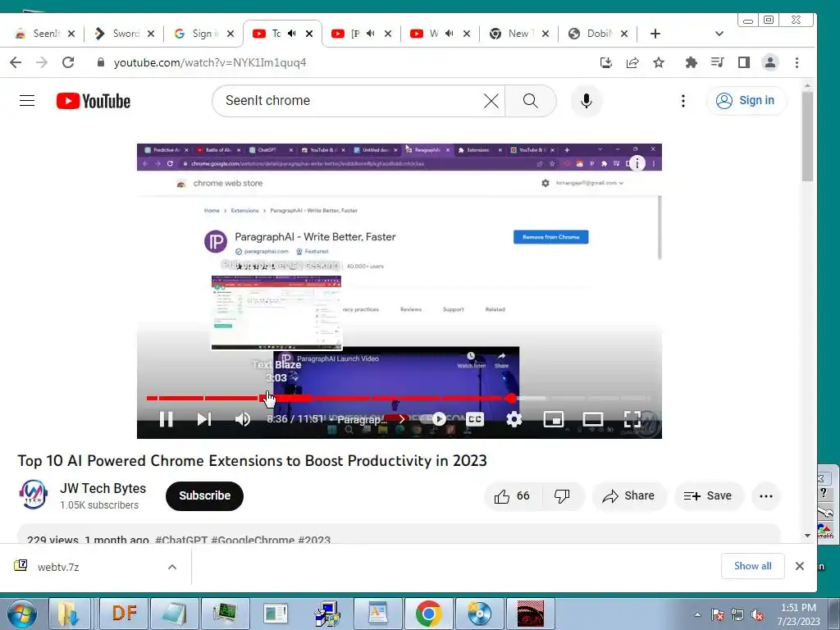Subscribe to JW Tech Bytes
Image resolution: width=840 pixels, height=630 pixels.
pyautogui.click(x=204, y=496)
